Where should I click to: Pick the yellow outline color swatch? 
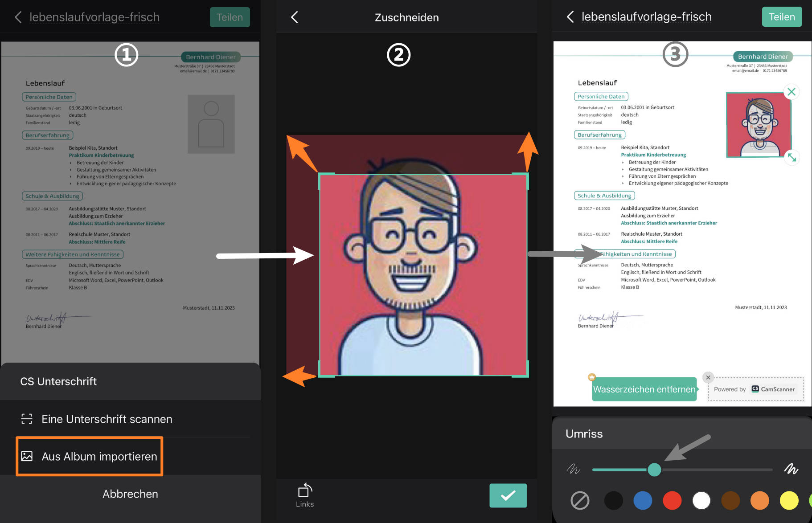pyautogui.click(x=789, y=500)
